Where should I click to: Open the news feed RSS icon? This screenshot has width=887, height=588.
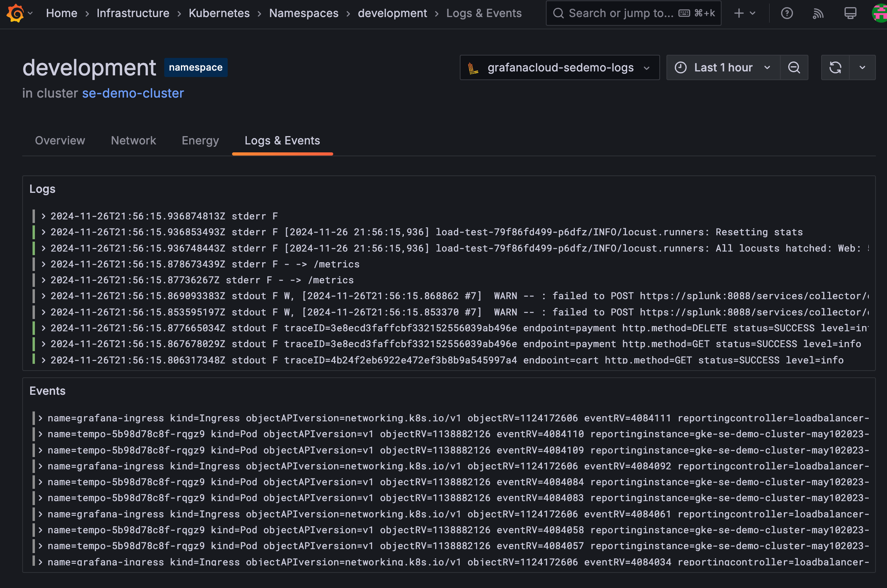[818, 13]
